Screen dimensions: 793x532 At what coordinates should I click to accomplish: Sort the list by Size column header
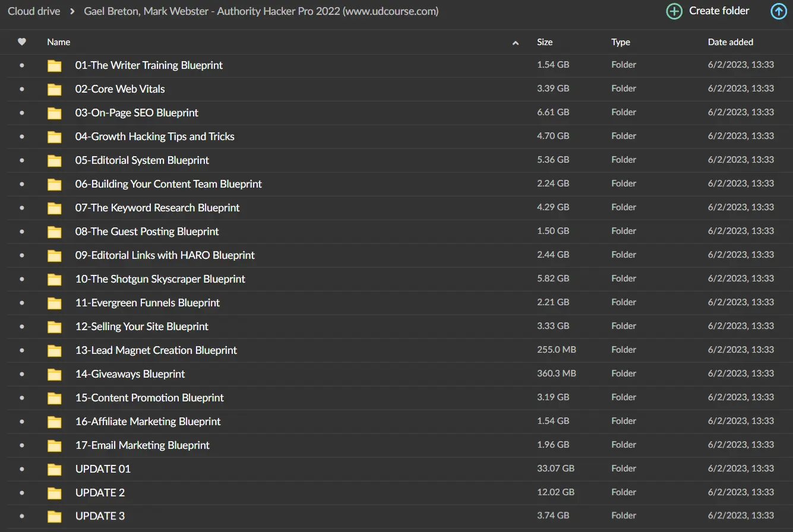tap(545, 42)
